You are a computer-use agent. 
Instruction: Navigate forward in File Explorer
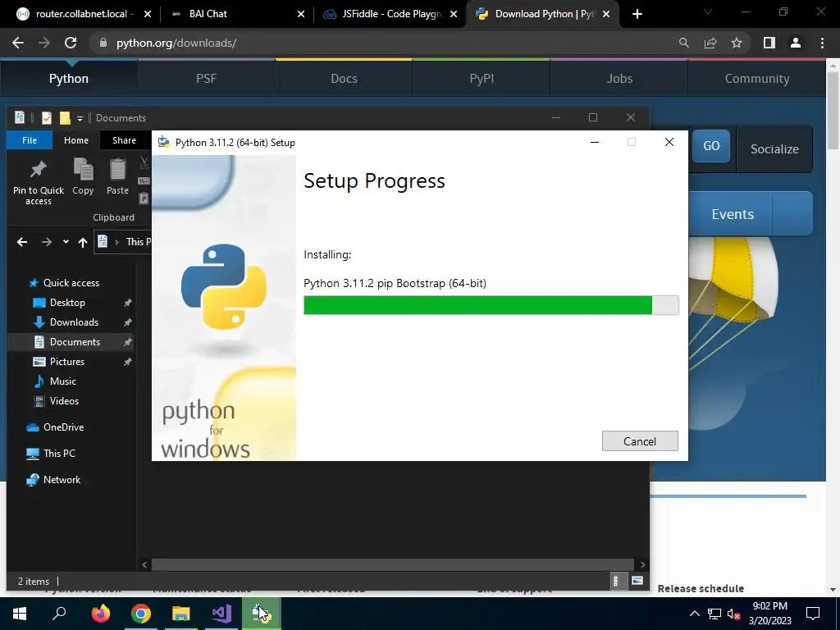[x=47, y=242]
